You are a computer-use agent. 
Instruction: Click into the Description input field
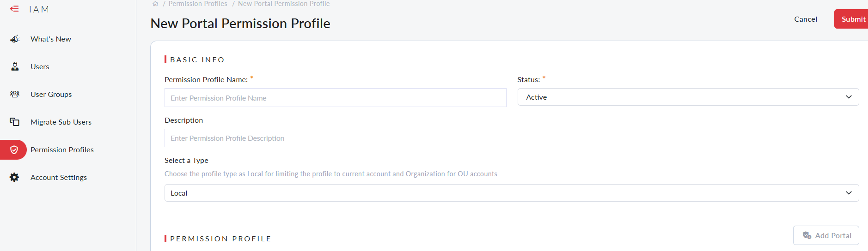511,138
